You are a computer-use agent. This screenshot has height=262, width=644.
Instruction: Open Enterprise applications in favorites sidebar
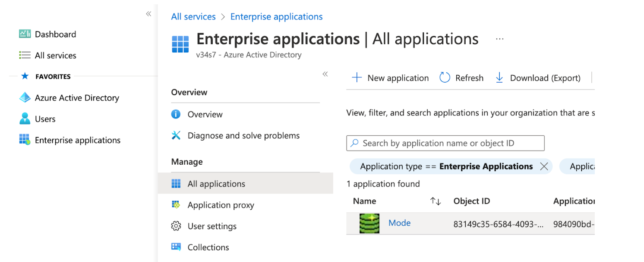coord(78,140)
